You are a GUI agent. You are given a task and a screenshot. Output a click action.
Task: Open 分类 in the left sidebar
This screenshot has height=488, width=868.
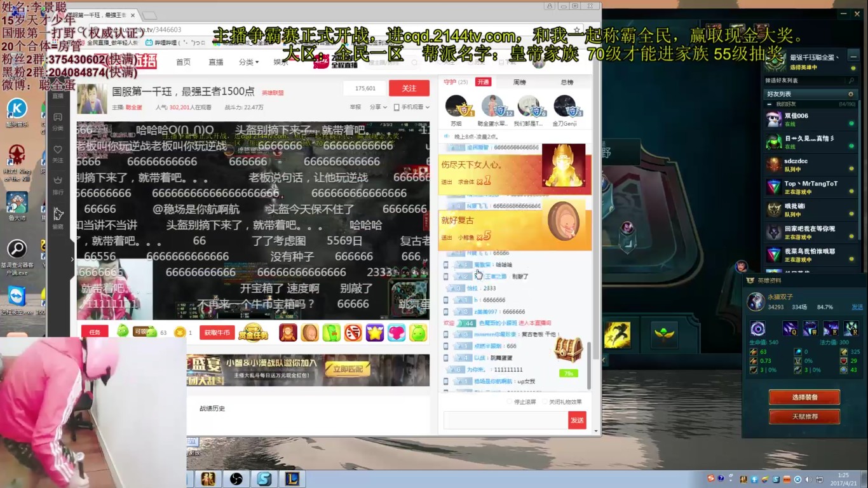58,121
